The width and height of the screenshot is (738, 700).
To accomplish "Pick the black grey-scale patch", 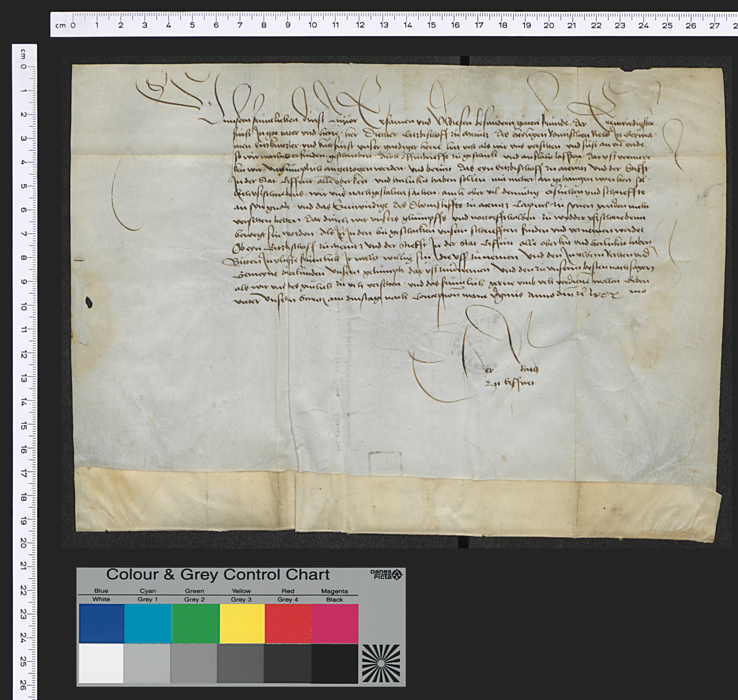I will pos(334,663).
